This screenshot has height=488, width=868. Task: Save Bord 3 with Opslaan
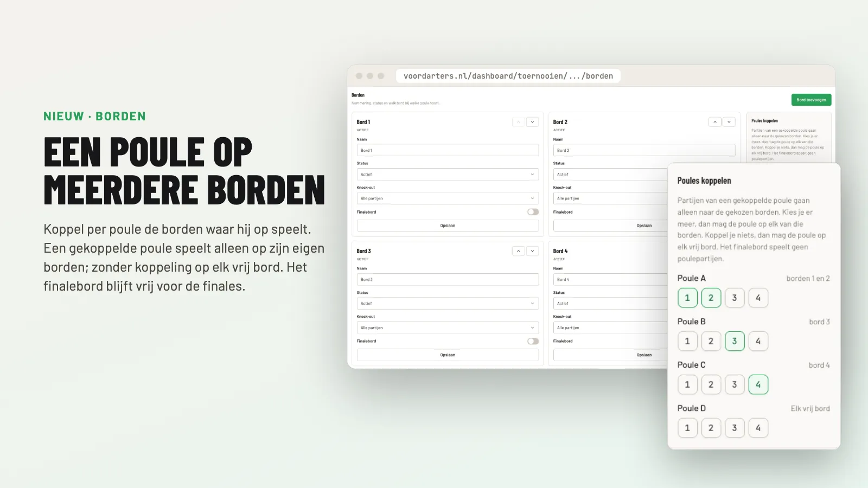click(x=448, y=355)
